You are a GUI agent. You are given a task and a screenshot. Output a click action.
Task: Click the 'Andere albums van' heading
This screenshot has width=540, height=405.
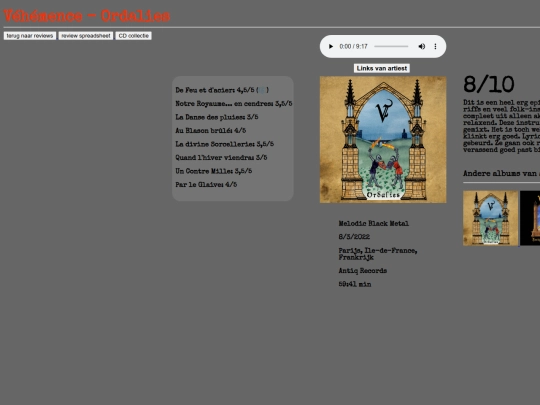click(501, 173)
